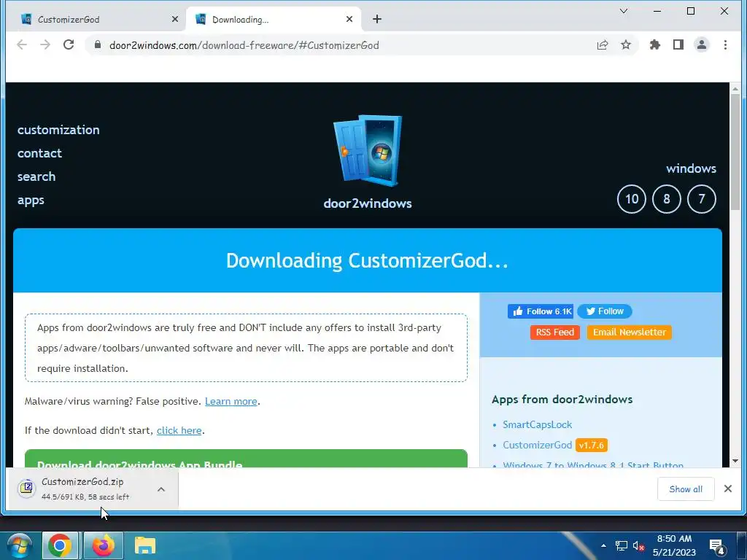Open Action Center notifications icon

(x=718, y=545)
